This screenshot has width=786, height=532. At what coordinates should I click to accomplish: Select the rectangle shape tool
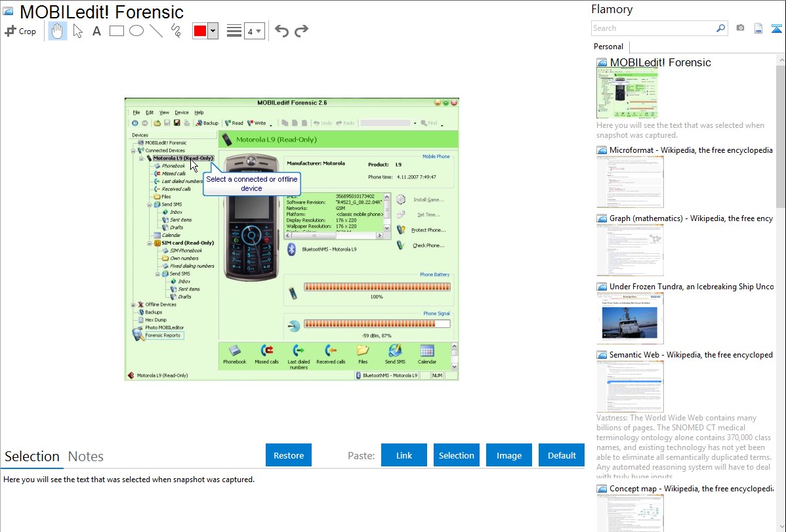tap(117, 31)
